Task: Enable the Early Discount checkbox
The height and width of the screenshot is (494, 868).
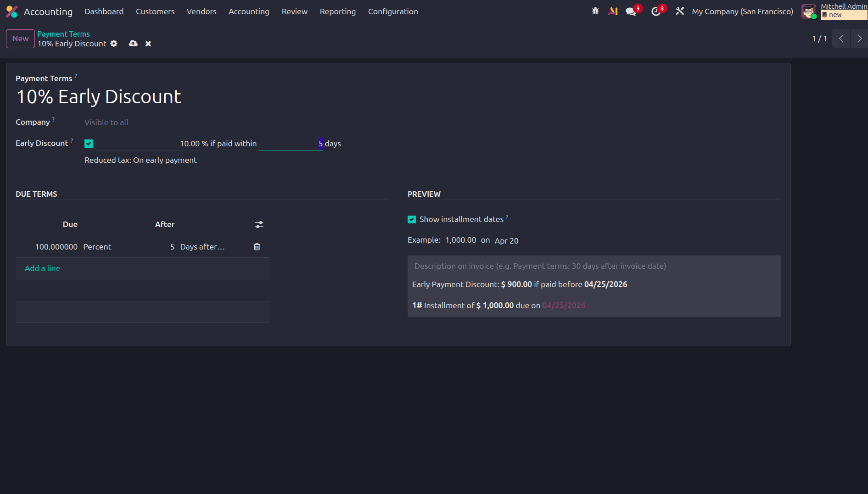Action: pyautogui.click(x=88, y=143)
